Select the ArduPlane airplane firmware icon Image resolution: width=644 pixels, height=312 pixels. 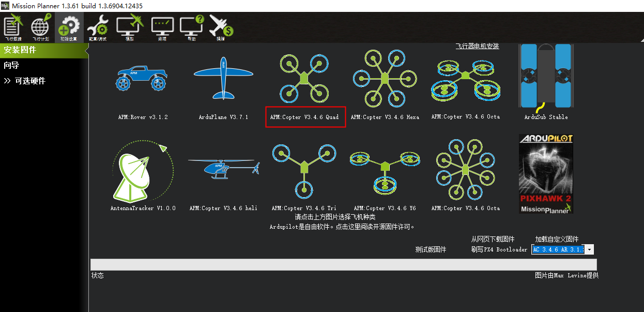(224, 78)
